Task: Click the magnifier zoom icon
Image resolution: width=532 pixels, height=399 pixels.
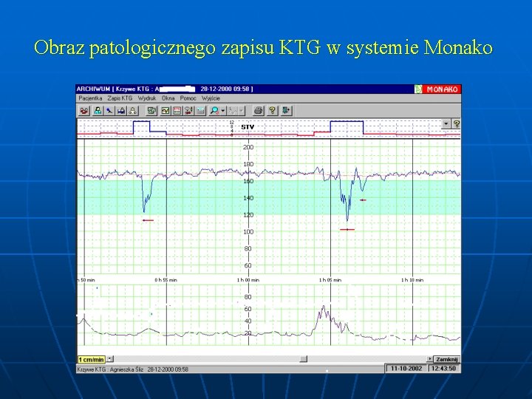Action: [x=214, y=111]
